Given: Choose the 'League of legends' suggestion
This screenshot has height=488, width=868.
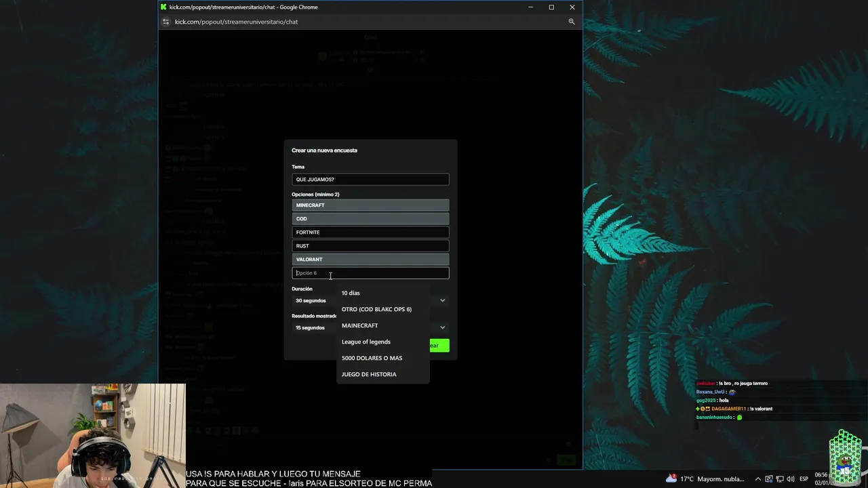Looking at the screenshot, I should (383, 342).
